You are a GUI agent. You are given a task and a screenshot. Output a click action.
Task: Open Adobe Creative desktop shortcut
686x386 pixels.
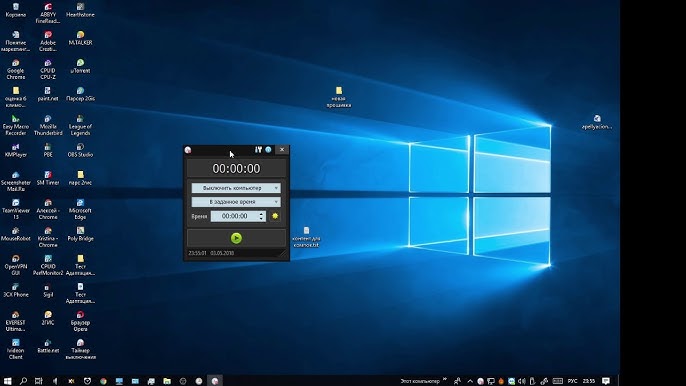tap(48, 41)
